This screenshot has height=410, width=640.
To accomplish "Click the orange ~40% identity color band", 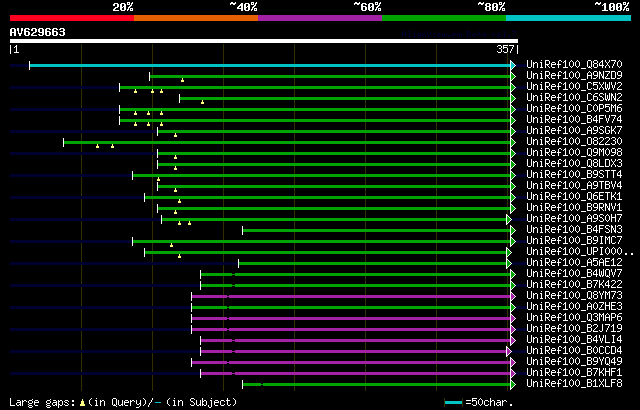I will click(196, 18).
